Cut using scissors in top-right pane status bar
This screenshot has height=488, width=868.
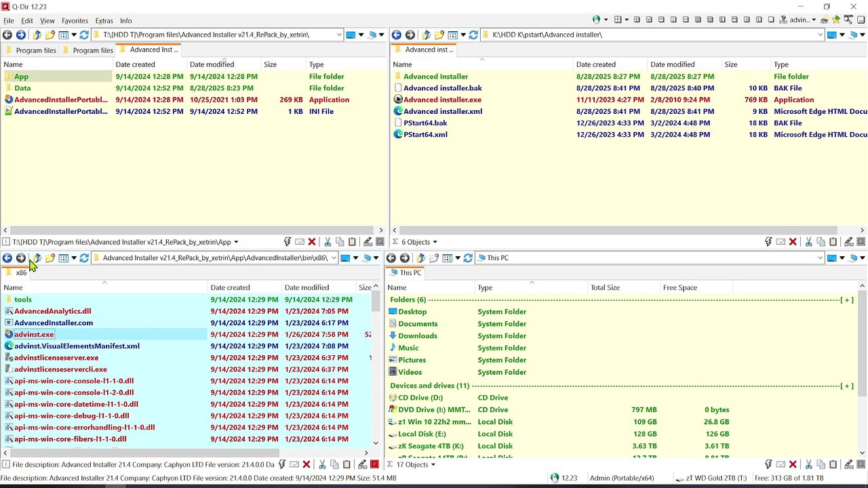[x=808, y=242]
